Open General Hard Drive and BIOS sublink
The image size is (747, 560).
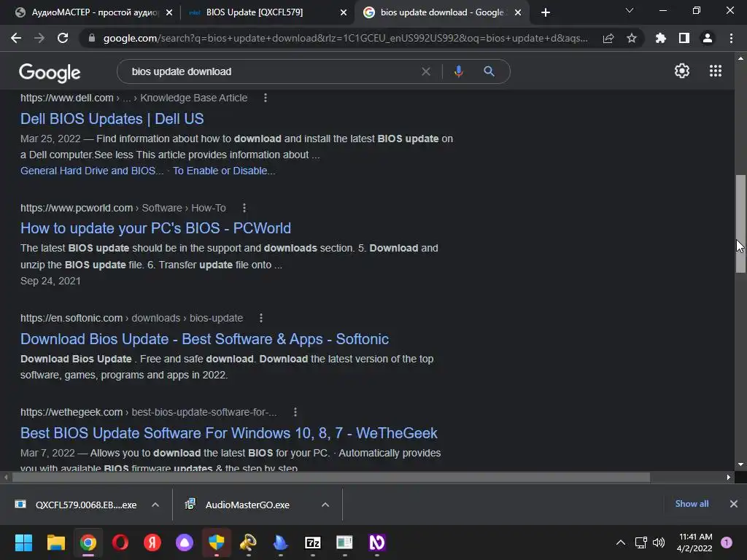pyautogui.click(x=92, y=171)
